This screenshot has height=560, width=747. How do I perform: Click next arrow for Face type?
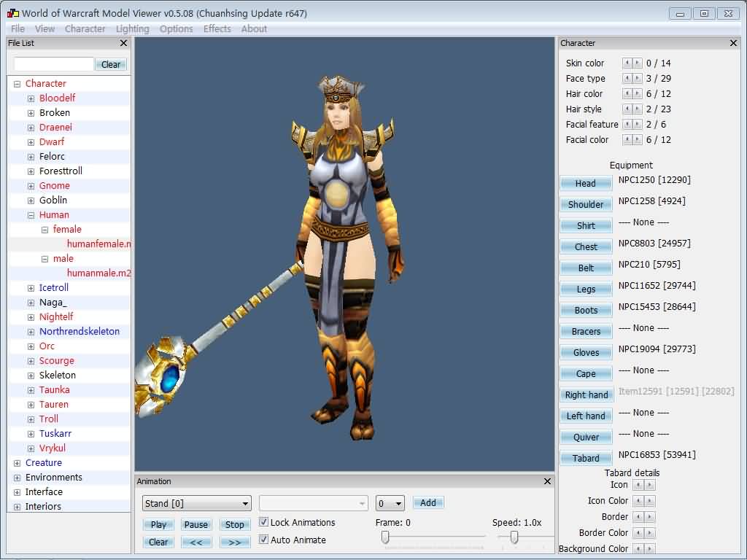(638, 79)
